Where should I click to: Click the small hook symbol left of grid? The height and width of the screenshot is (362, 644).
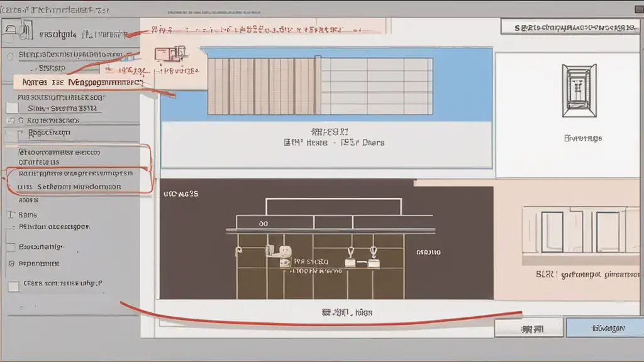pos(238,250)
